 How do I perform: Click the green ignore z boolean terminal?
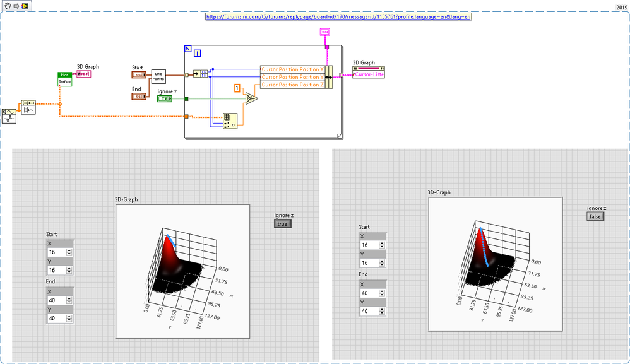164,98
